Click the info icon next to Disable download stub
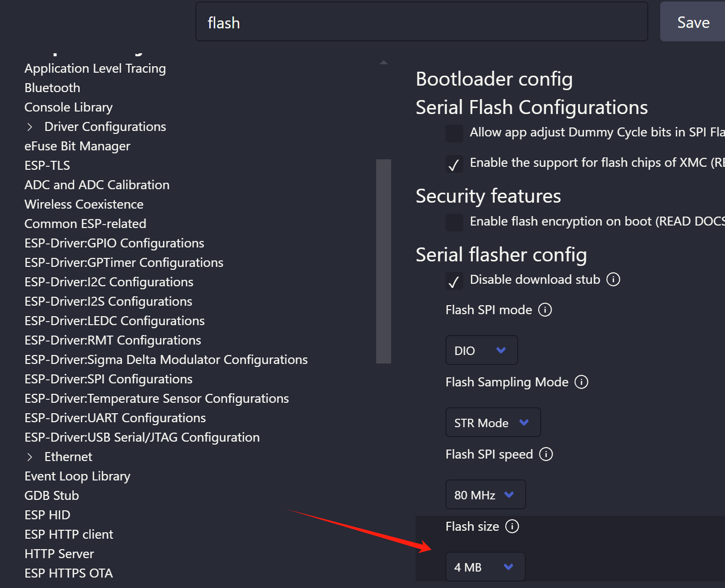Screen dimensions: 725x588 613,279
